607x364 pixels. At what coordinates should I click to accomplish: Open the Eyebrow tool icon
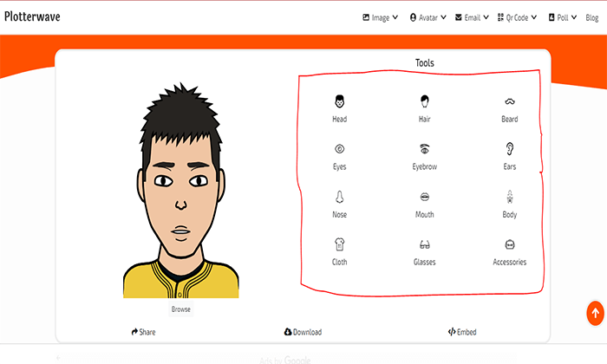425,148
